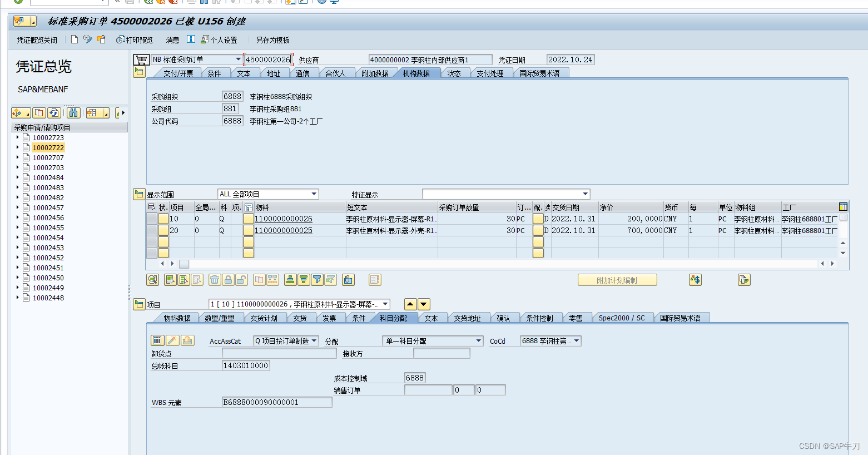
Task: Click 个人设置 personal settings button
Action: [x=219, y=40]
